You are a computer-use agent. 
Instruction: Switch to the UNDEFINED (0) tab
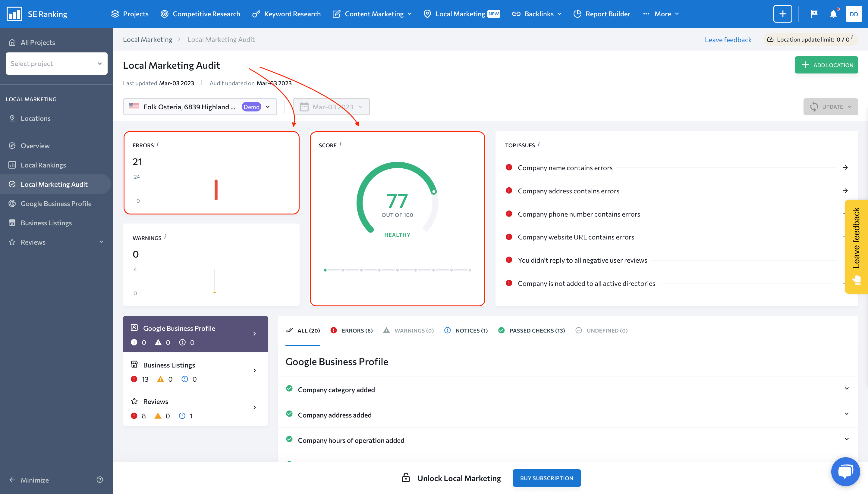[601, 330]
